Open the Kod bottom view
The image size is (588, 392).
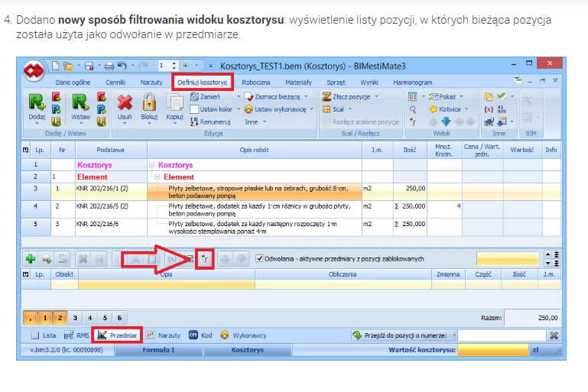(x=200, y=335)
